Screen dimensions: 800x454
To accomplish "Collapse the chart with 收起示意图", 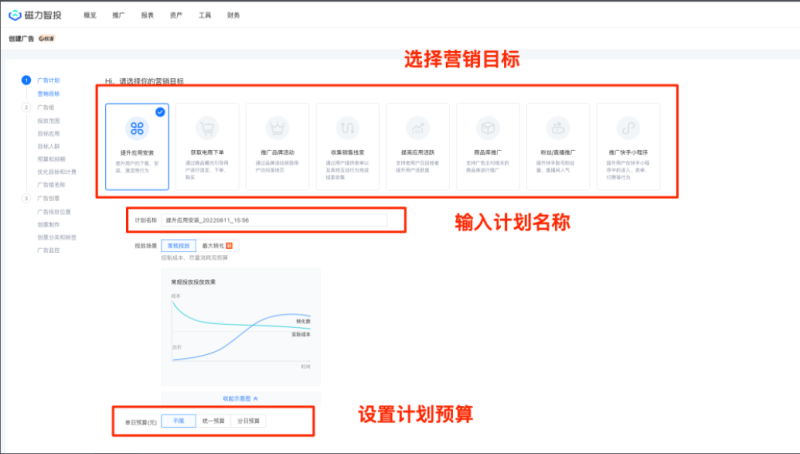I will coord(240,398).
